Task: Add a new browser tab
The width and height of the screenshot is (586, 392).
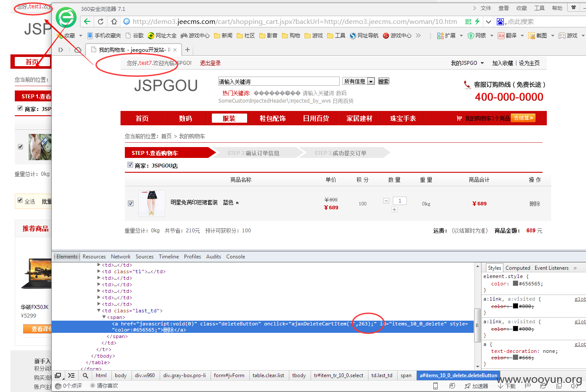Action: [x=188, y=50]
